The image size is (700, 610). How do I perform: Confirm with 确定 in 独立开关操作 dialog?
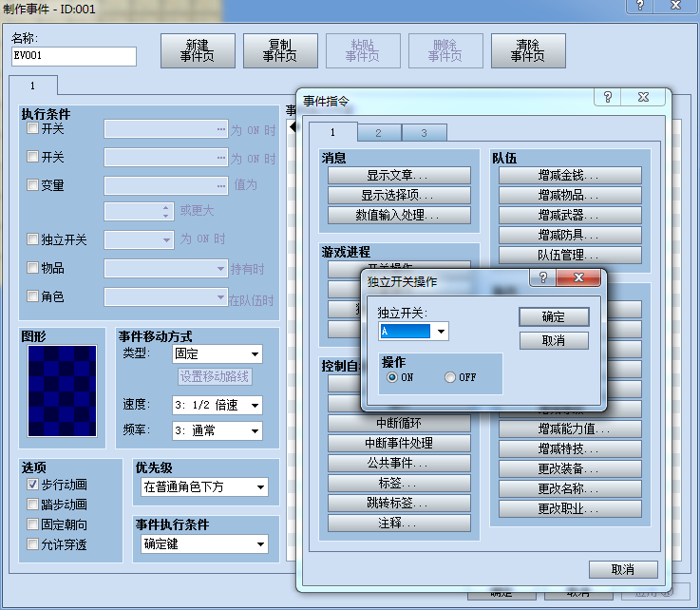(x=554, y=316)
